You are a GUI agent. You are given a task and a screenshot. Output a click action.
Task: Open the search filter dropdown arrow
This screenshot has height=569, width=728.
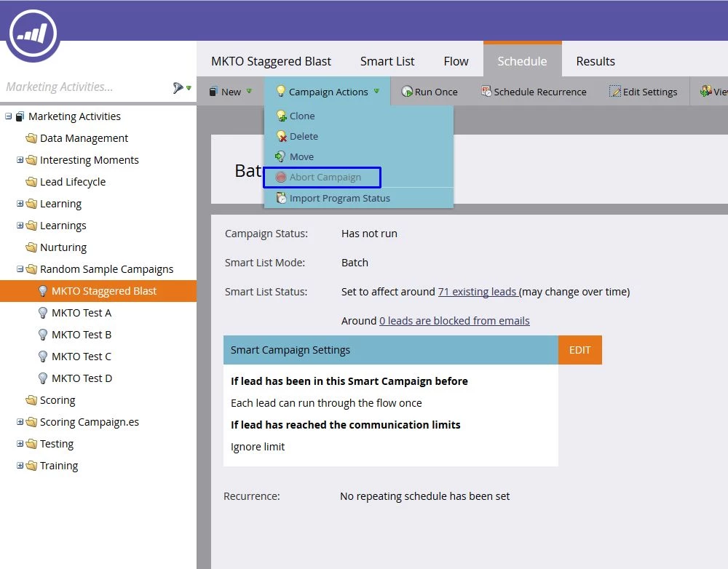[189, 88]
